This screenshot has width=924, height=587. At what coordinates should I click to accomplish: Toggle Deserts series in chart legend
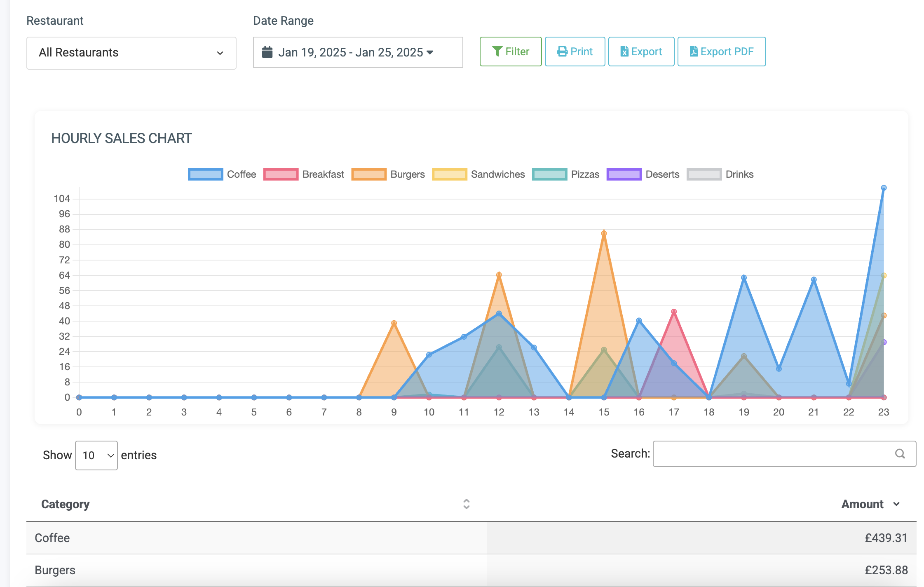point(643,174)
